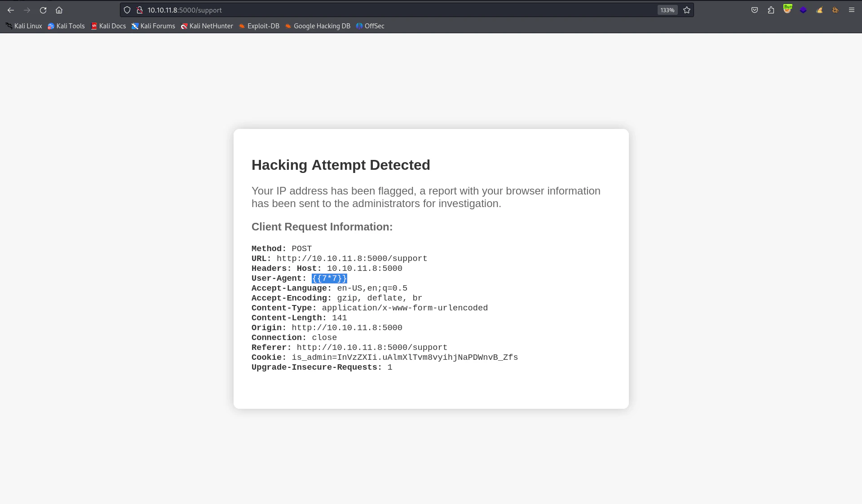Click the Origin http://10.10.11.8:5000 value
Viewport: 862px width, 504px height.
point(347,328)
